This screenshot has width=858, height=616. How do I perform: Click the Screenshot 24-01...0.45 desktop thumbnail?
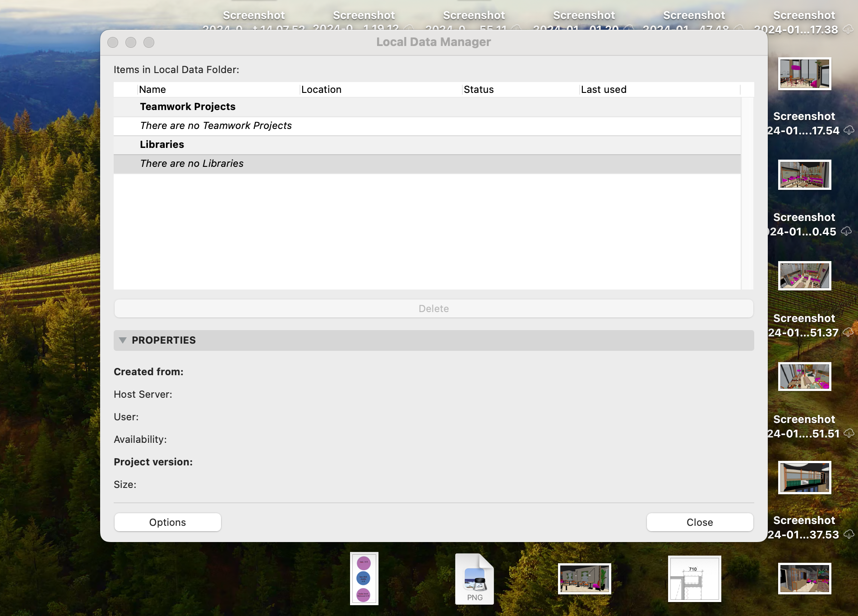(804, 175)
